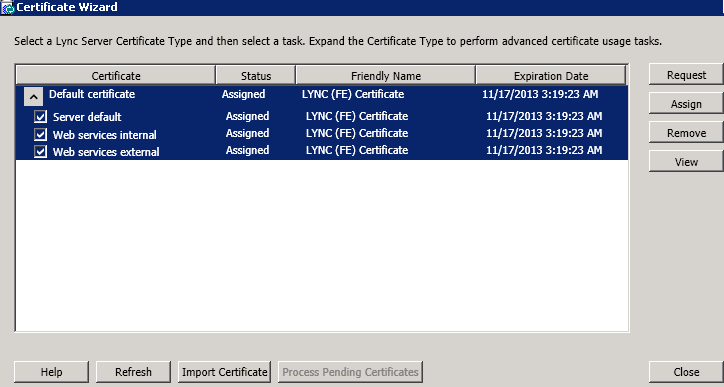Sort by the Status column header
This screenshot has width=724, height=387.
point(256,75)
